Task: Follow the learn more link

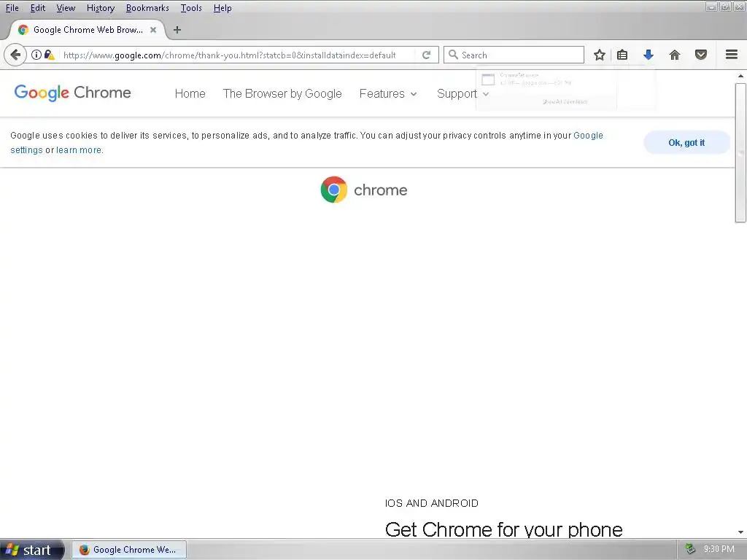Action: [79, 149]
